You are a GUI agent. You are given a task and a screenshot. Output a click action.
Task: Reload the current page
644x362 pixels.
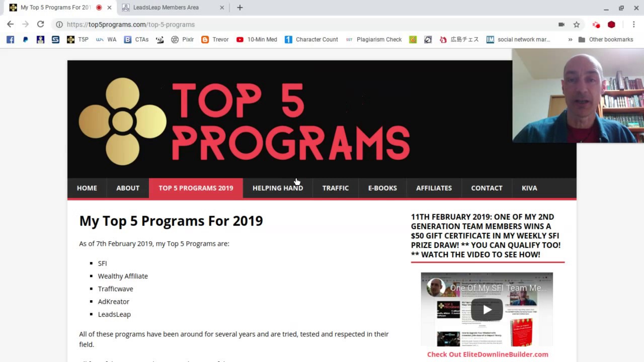point(40,24)
